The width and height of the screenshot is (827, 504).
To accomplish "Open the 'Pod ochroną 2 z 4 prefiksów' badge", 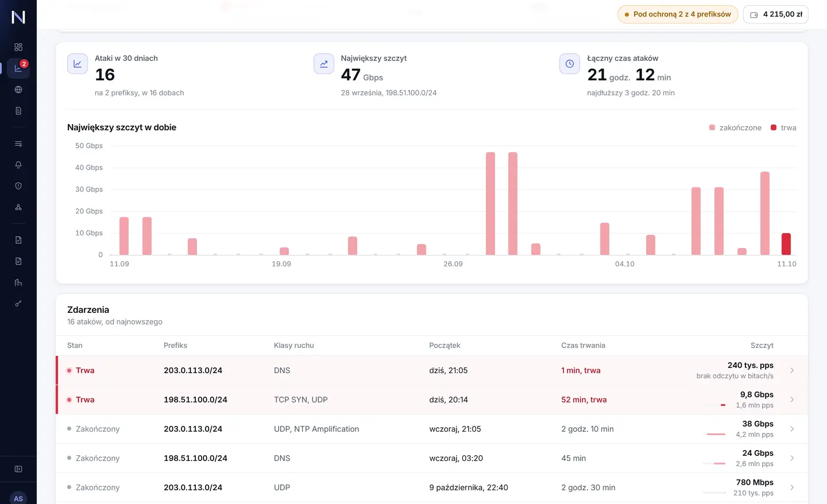I will 678,14.
